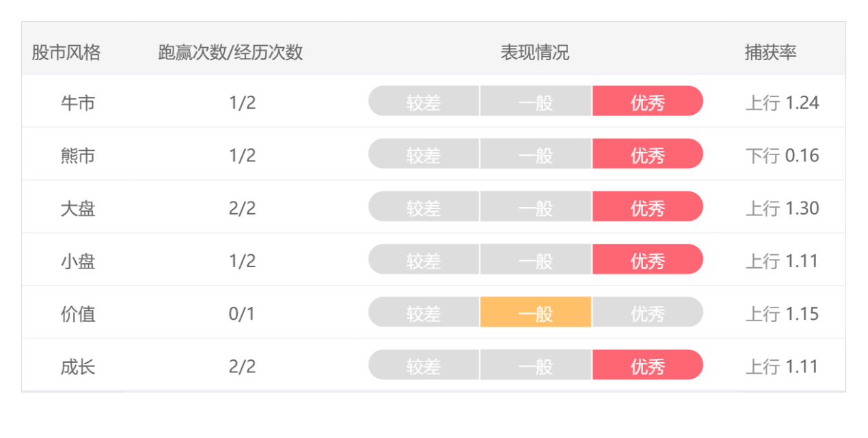This screenshot has width=868, height=438.
Task: Click the 捕获率 column header
Action: tap(770, 53)
